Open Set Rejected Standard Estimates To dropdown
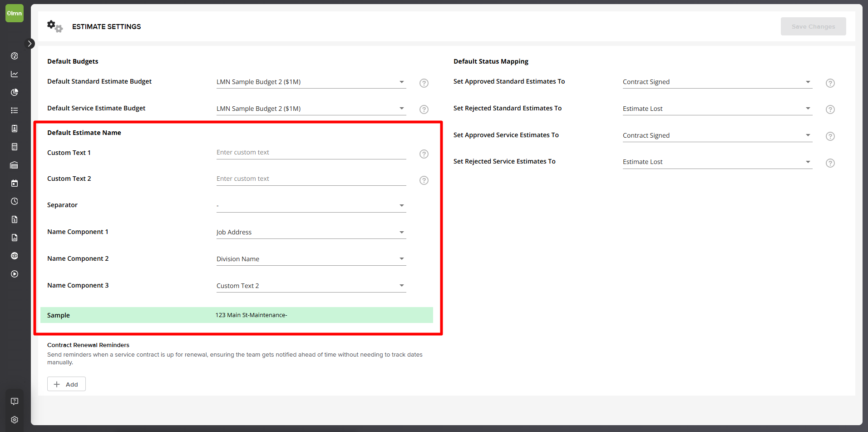Image resolution: width=868 pixels, height=432 pixels. tap(717, 109)
